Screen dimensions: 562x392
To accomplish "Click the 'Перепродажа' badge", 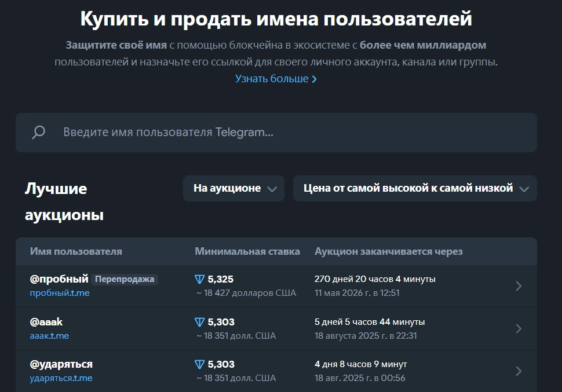I will (x=125, y=279).
